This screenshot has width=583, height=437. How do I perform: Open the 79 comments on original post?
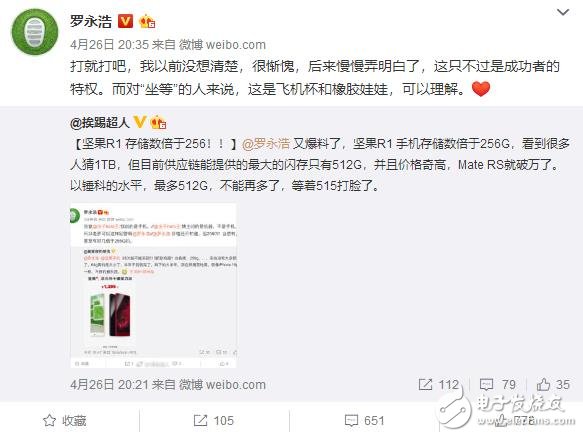pos(498,385)
